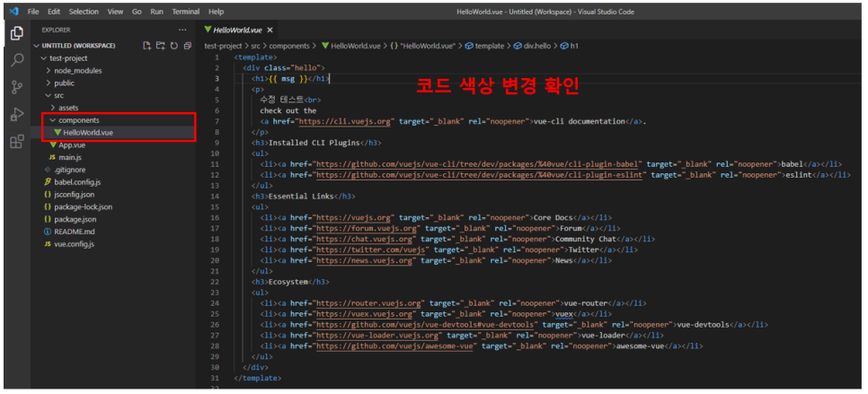
Task: Open the Edit menu
Action: [x=54, y=11]
